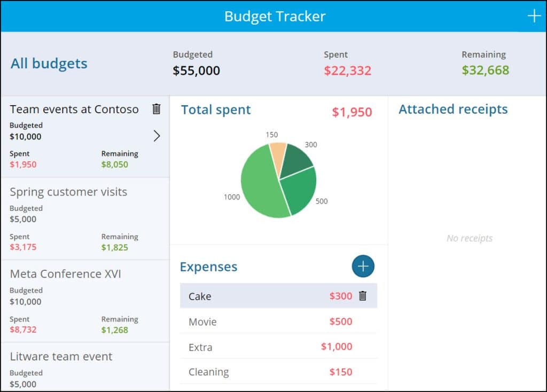547x392 pixels.
Task: Select the Movie expense row
Action: point(278,321)
